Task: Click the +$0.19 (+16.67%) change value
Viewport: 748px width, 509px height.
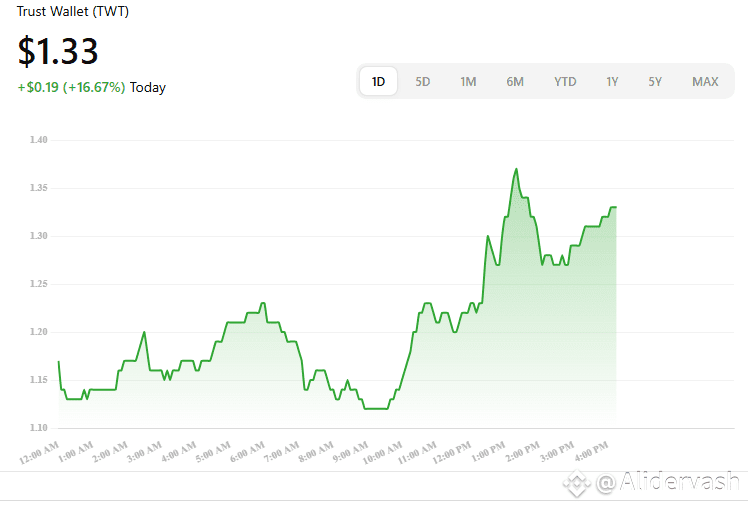Action: pyautogui.click(x=71, y=87)
